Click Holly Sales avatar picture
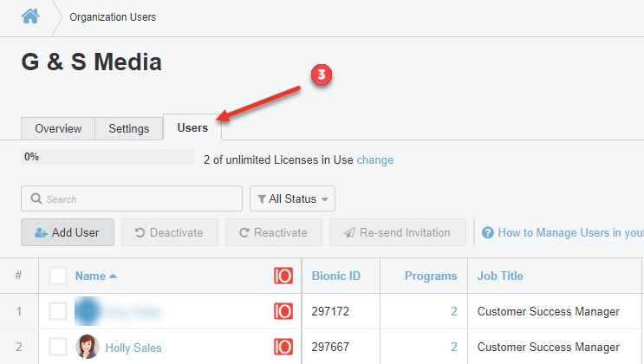This screenshot has height=364, width=644. point(88,347)
